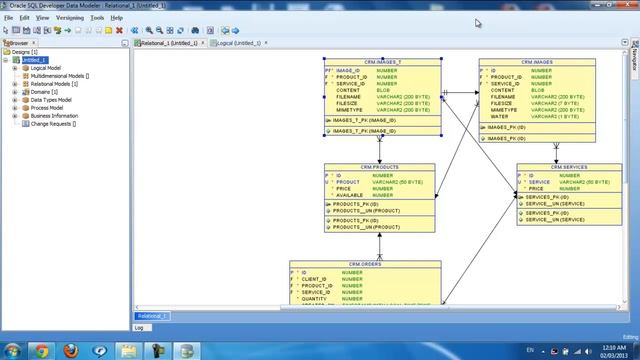Viewport: 640px width, 360px height.
Task: Select Designs [1] in browser tree
Action: pyautogui.click(x=24, y=52)
